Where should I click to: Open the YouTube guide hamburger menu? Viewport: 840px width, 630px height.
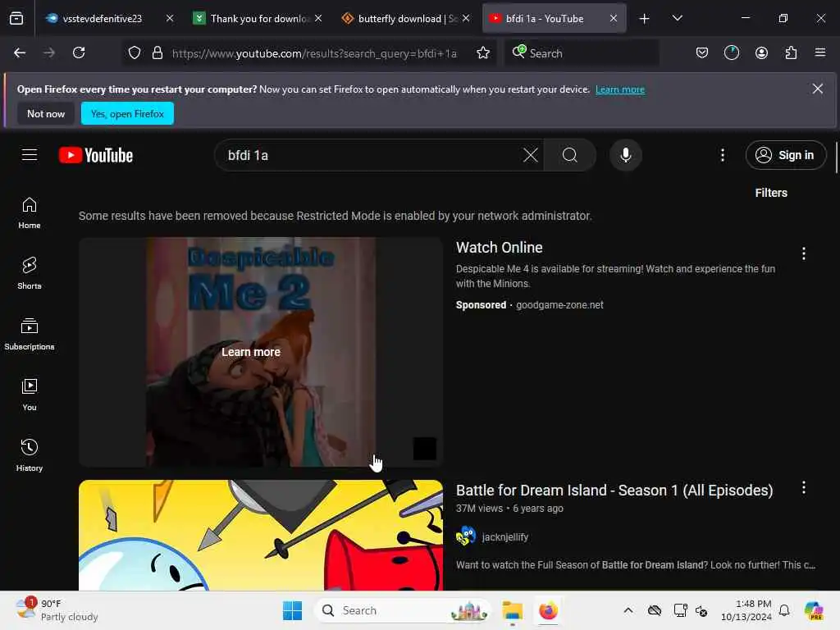click(30, 155)
